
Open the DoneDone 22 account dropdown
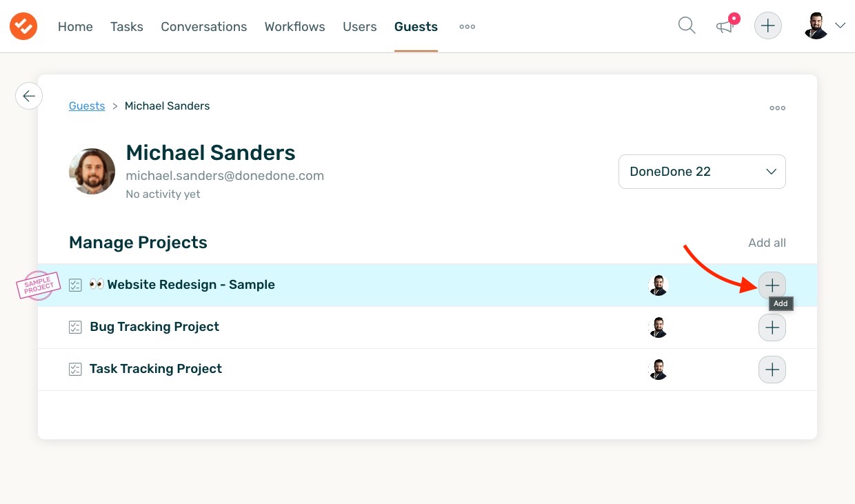(702, 172)
